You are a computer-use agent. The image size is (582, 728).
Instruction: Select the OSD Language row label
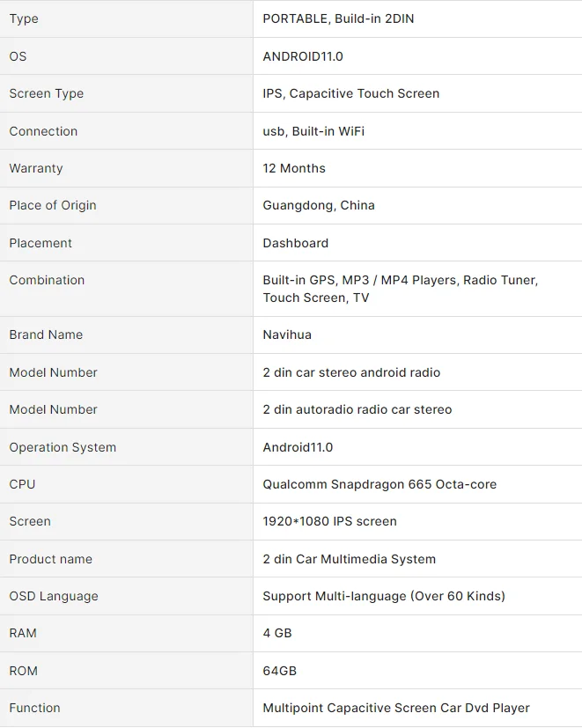coord(54,596)
